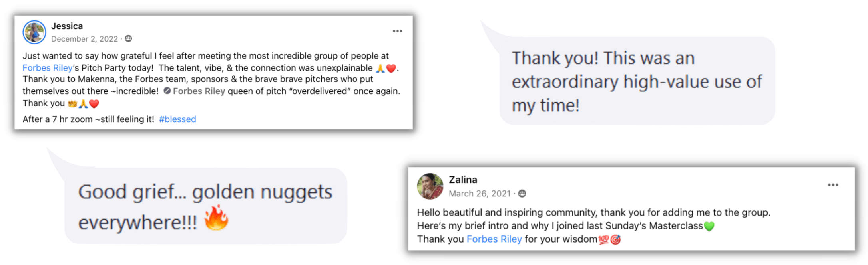The image size is (868, 265).
Task: Click the 'extraordinary high-value use' message bubble
Action: click(637, 81)
